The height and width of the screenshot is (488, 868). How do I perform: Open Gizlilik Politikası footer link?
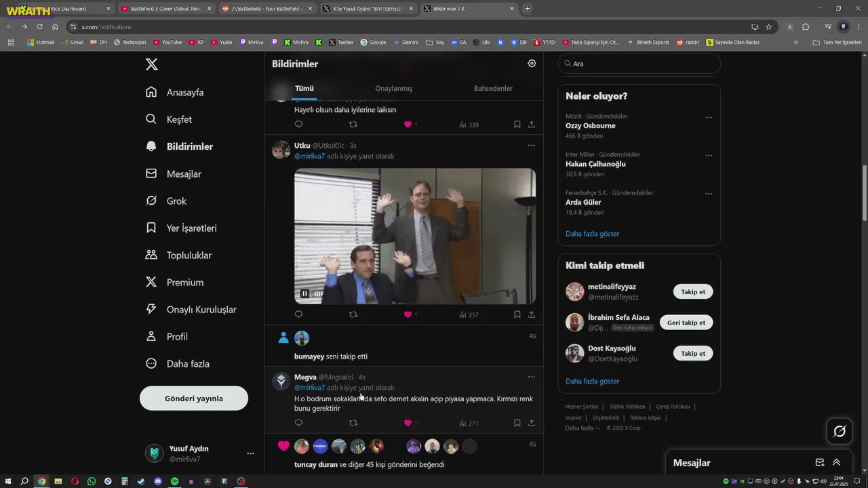click(627, 407)
